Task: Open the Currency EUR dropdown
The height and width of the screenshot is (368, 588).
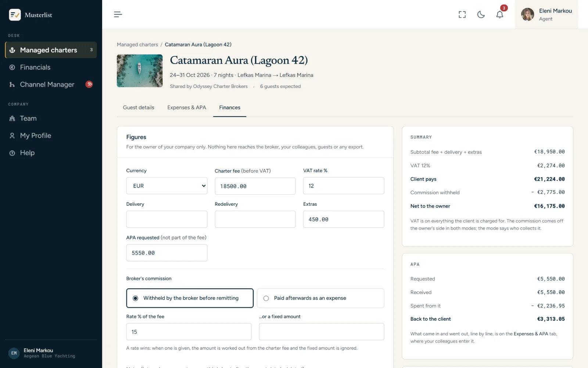Action: tap(166, 186)
